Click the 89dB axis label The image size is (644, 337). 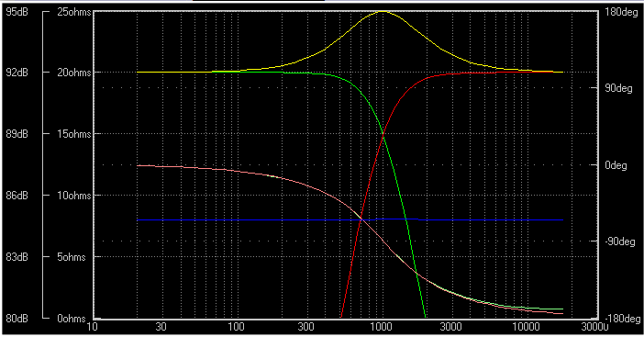[17, 134]
